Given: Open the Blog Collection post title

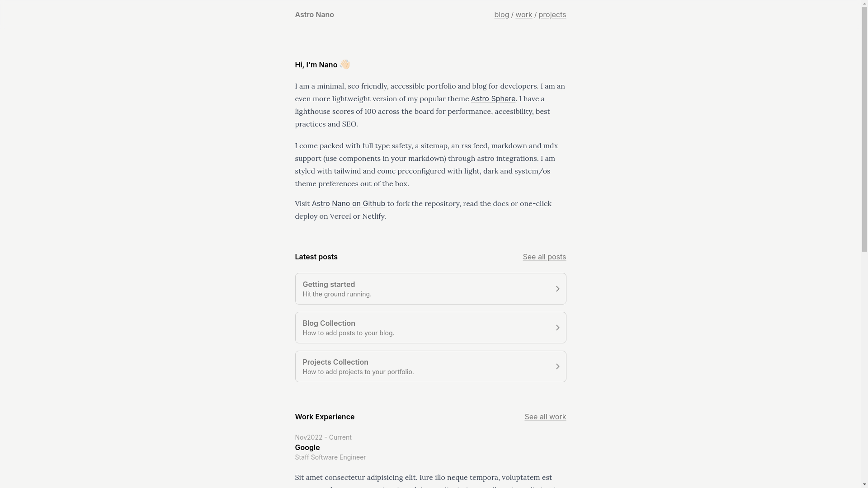Looking at the screenshot, I should pos(329,323).
